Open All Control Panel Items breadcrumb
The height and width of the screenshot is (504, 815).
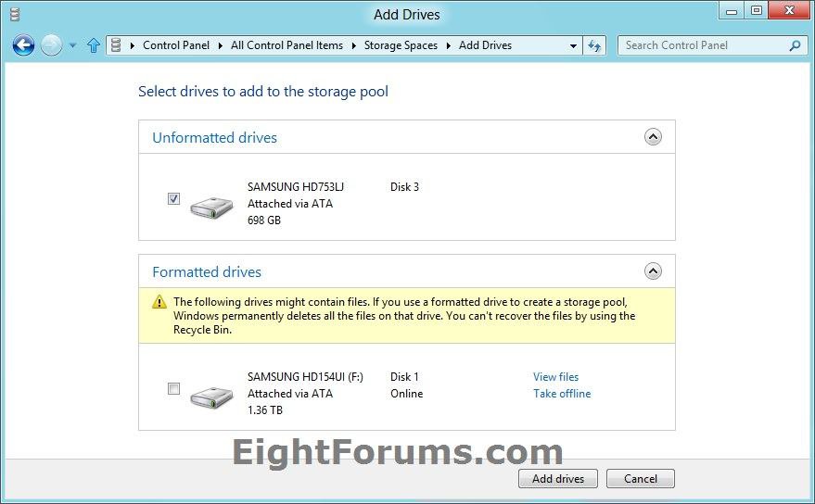pos(287,45)
